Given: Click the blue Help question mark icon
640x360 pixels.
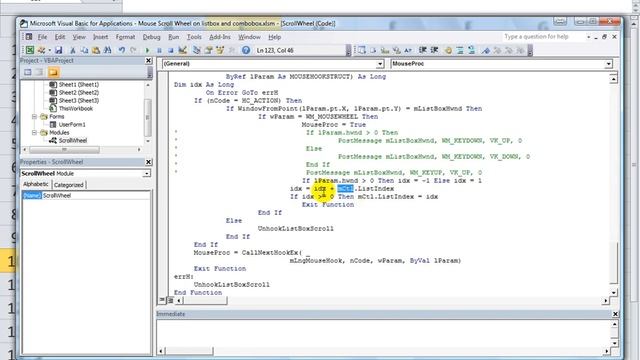Looking at the screenshot, I should click(246, 50).
